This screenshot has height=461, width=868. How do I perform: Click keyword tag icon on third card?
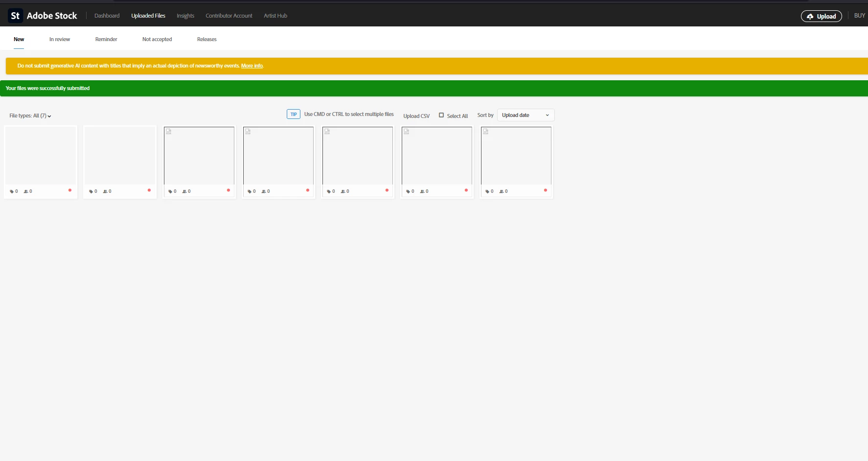tap(170, 191)
